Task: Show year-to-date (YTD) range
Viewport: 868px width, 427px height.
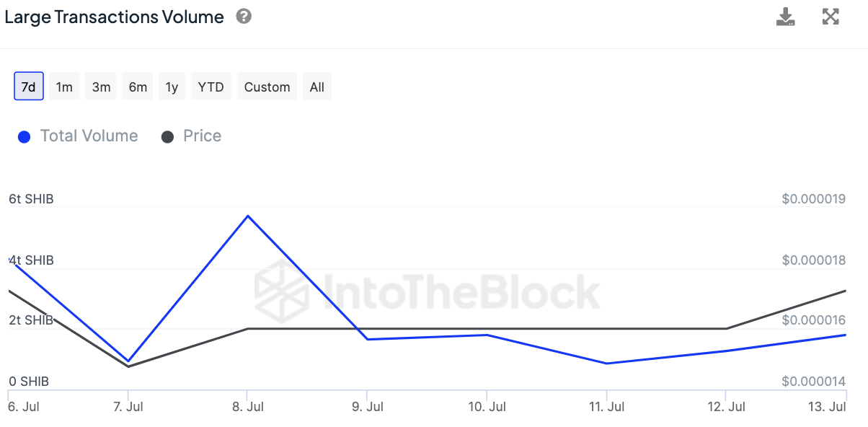Action: [211, 87]
